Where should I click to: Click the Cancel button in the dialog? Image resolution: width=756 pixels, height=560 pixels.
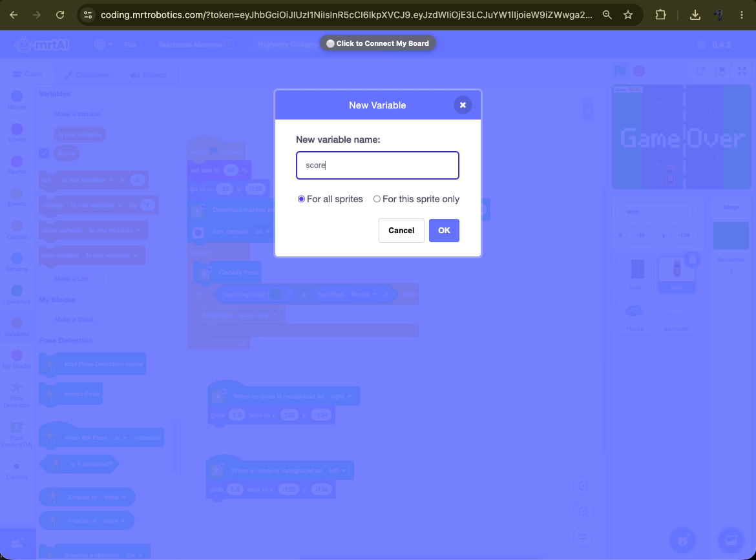tap(401, 231)
